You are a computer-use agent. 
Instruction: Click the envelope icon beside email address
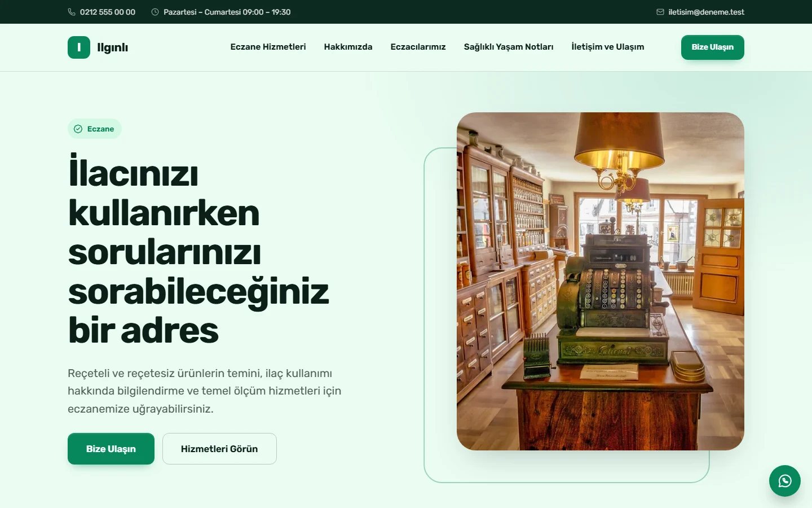pyautogui.click(x=660, y=12)
